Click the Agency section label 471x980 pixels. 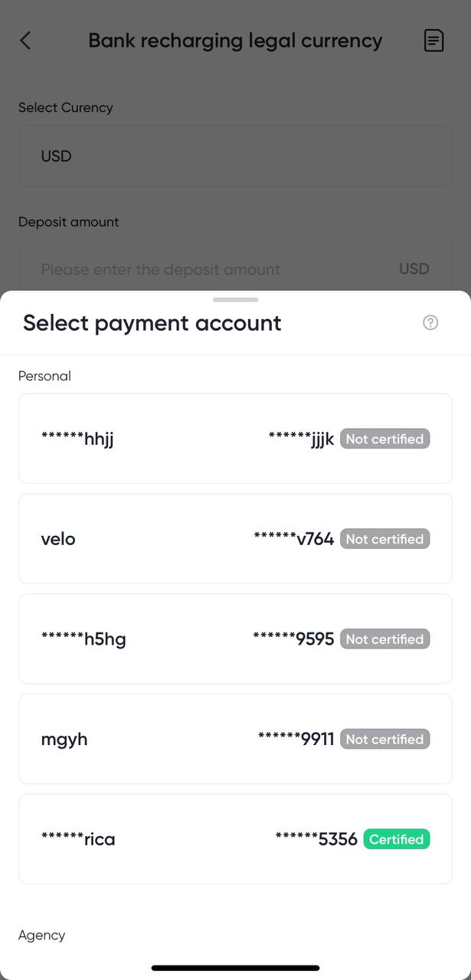(41, 935)
